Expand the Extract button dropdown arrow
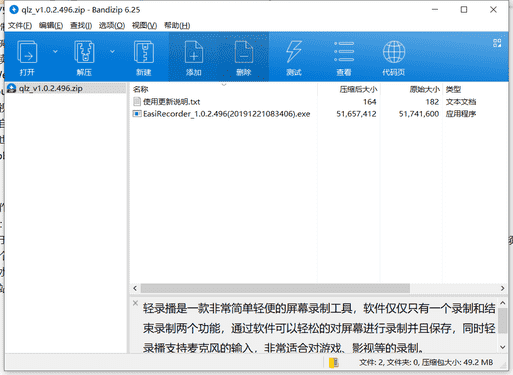This screenshot has width=513, height=375. tap(112, 51)
